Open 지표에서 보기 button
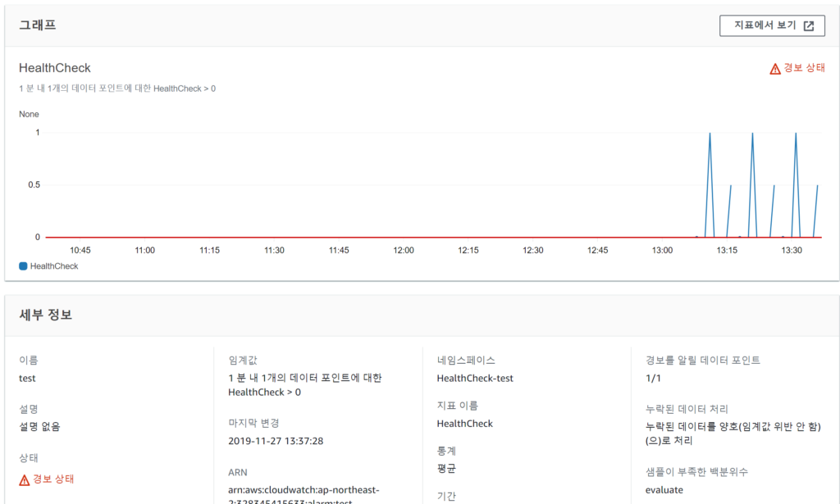 tap(771, 25)
